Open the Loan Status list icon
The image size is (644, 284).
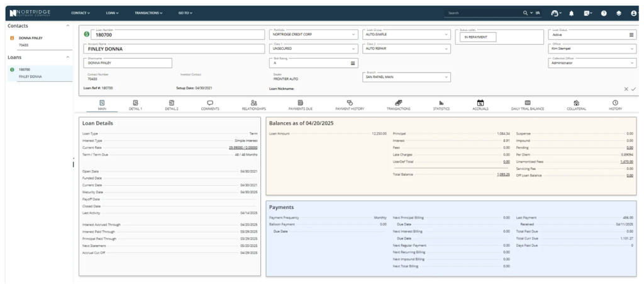(631, 35)
